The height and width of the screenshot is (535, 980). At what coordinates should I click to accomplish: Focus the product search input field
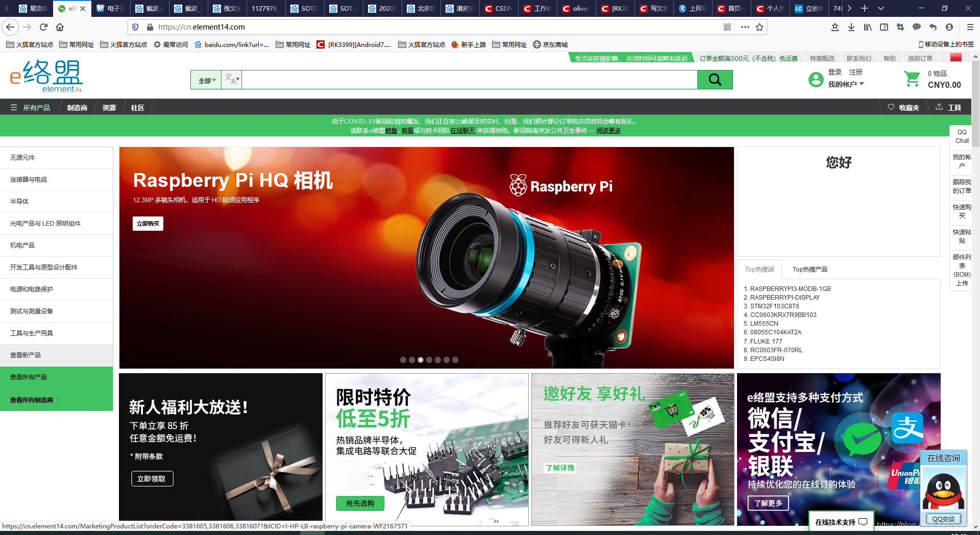pos(469,80)
